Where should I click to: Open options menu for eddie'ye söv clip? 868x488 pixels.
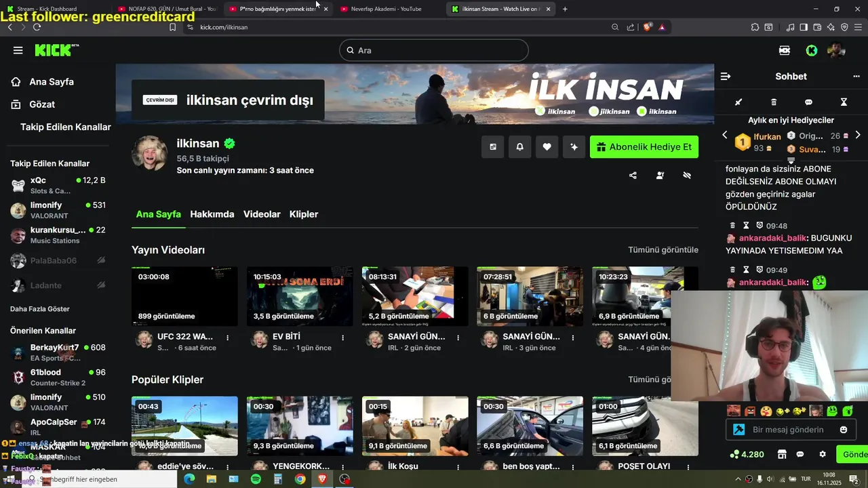pyautogui.click(x=227, y=467)
